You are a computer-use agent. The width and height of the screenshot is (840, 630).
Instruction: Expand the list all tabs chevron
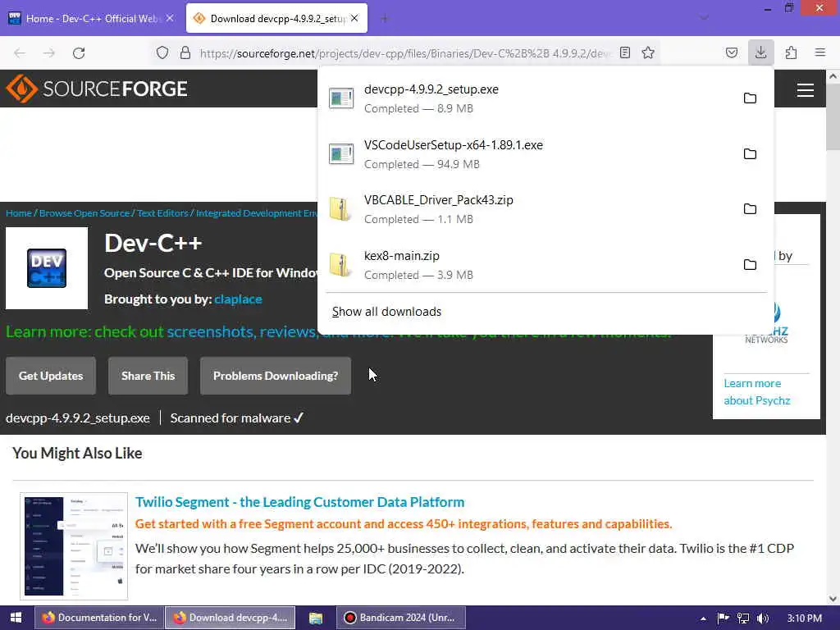pyautogui.click(x=705, y=19)
